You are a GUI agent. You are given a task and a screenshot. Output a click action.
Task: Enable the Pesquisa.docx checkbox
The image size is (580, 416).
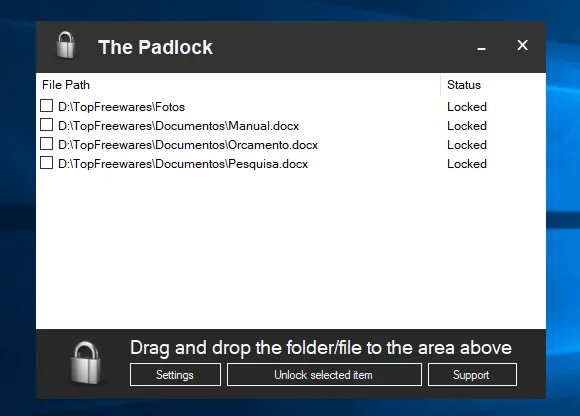click(x=46, y=163)
